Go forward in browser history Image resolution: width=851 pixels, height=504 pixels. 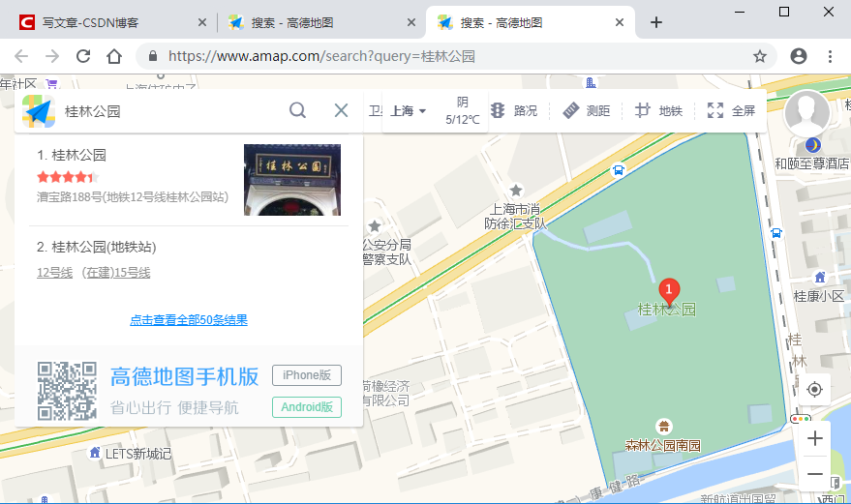[52, 56]
